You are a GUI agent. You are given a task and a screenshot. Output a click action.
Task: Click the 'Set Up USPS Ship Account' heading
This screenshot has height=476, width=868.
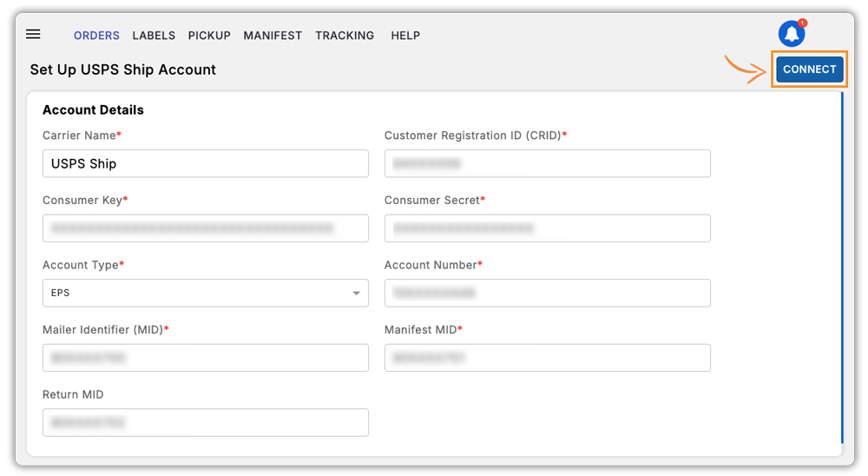[x=123, y=69]
